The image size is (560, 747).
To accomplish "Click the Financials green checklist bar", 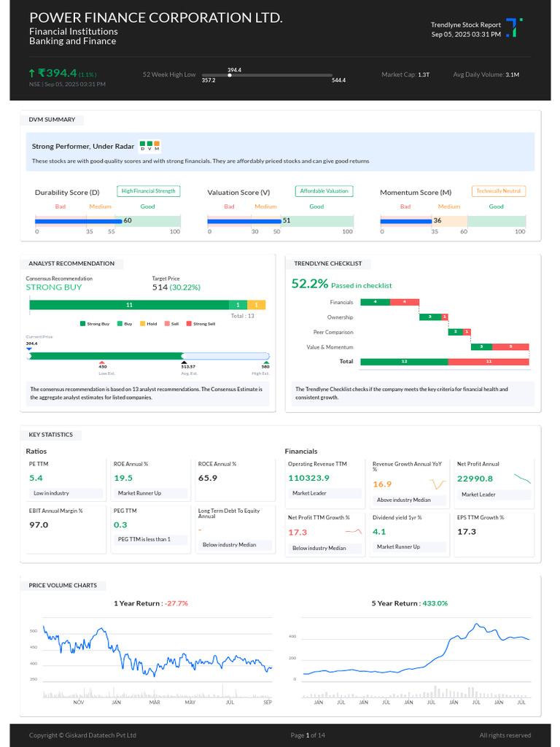I will pos(376,302).
